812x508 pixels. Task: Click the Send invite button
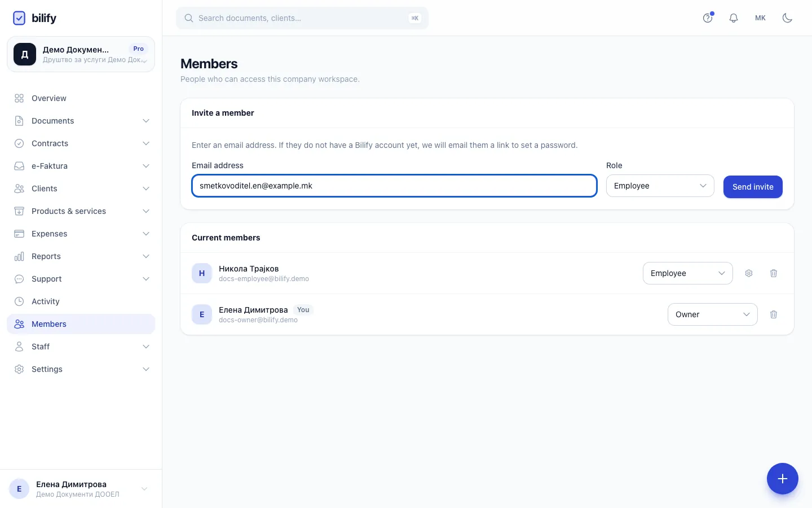[753, 187]
